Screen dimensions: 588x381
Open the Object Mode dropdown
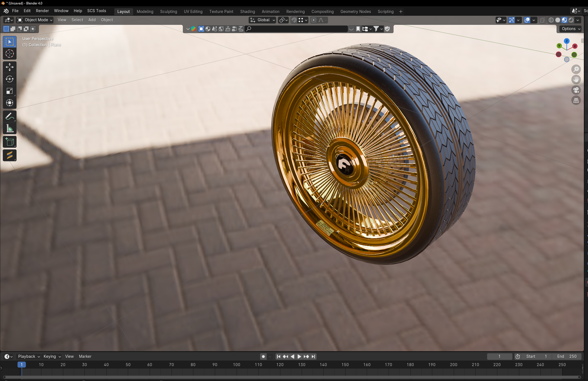(x=35, y=20)
